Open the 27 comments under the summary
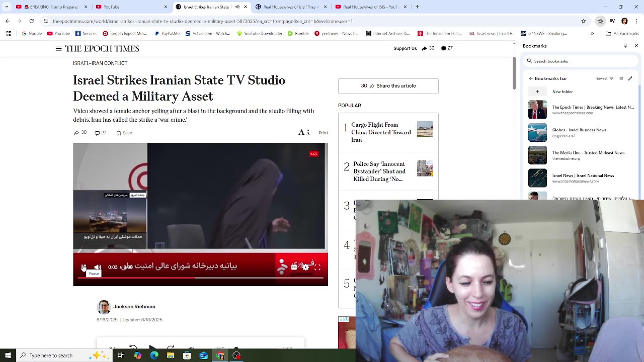 pos(101,133)
